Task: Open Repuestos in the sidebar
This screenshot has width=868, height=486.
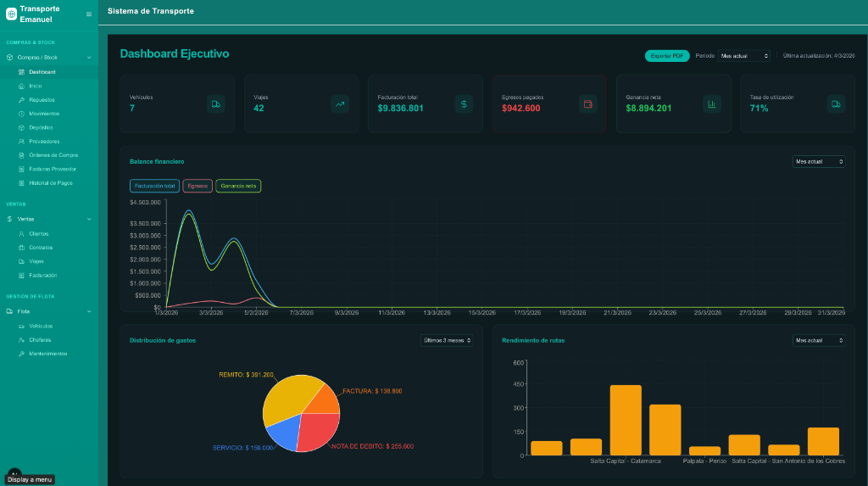Action: [41, 100]
